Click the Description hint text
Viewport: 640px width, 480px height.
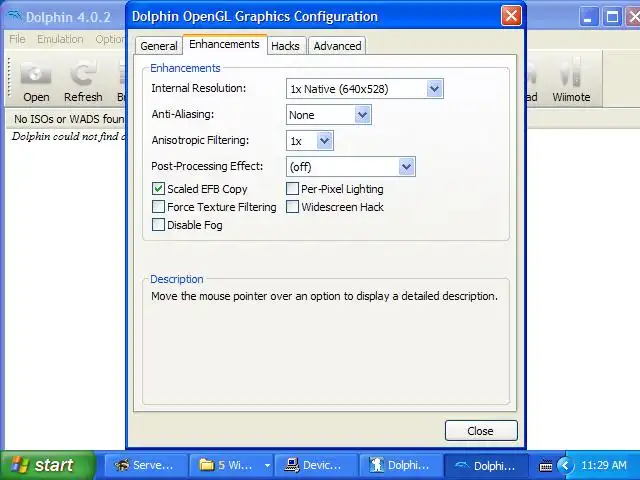(324, 296)
